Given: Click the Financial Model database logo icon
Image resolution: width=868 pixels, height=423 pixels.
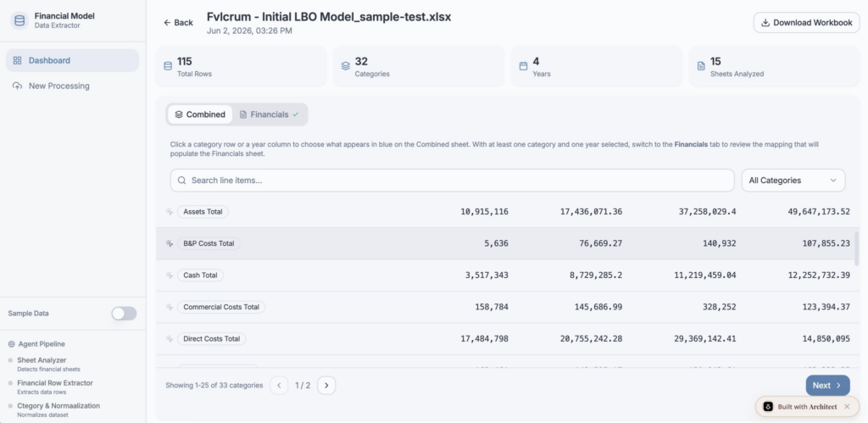Looking at the screenshot, I should click(x=19, y=20).
